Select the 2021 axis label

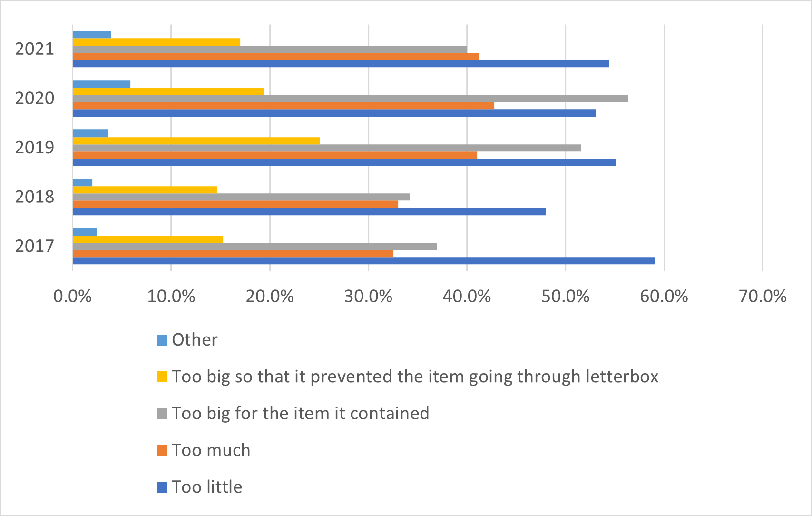point(35,49)
